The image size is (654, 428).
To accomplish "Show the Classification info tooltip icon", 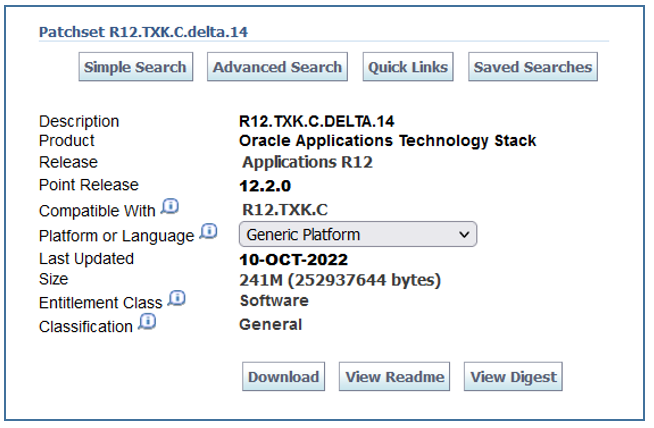I will 147,322.
